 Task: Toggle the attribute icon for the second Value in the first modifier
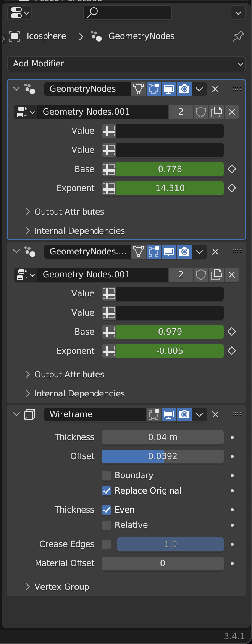109,150
